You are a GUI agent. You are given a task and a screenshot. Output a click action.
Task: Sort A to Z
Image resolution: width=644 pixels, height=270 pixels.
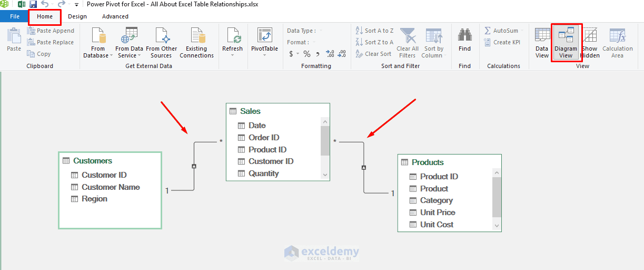[x=374, y=31]
